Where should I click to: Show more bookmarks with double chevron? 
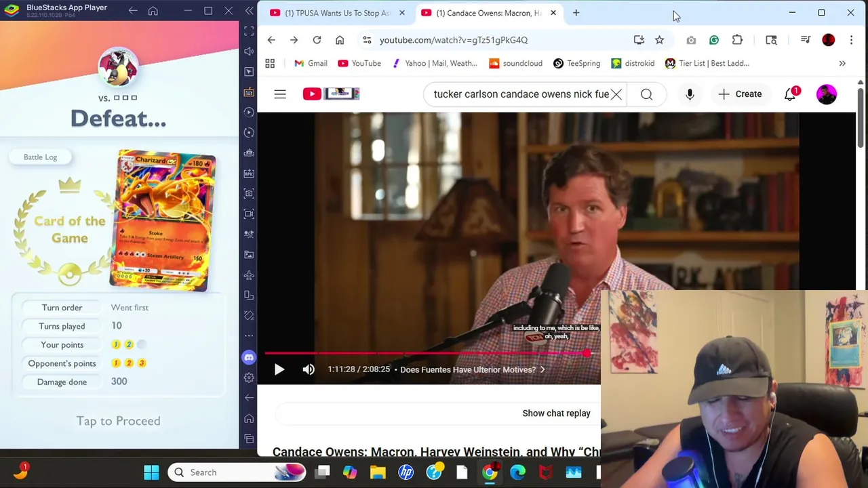click(842, 64)
